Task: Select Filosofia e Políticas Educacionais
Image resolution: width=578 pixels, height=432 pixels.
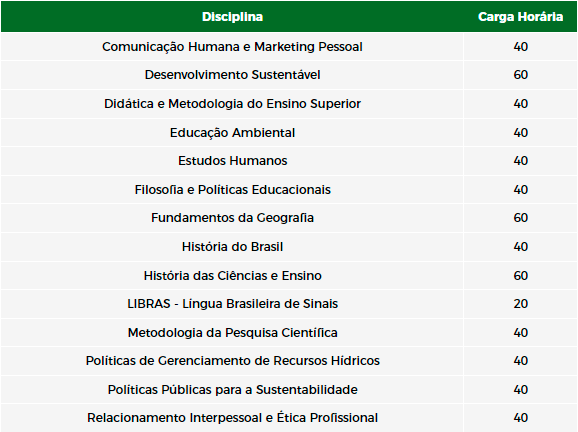Action: point(232,189)
